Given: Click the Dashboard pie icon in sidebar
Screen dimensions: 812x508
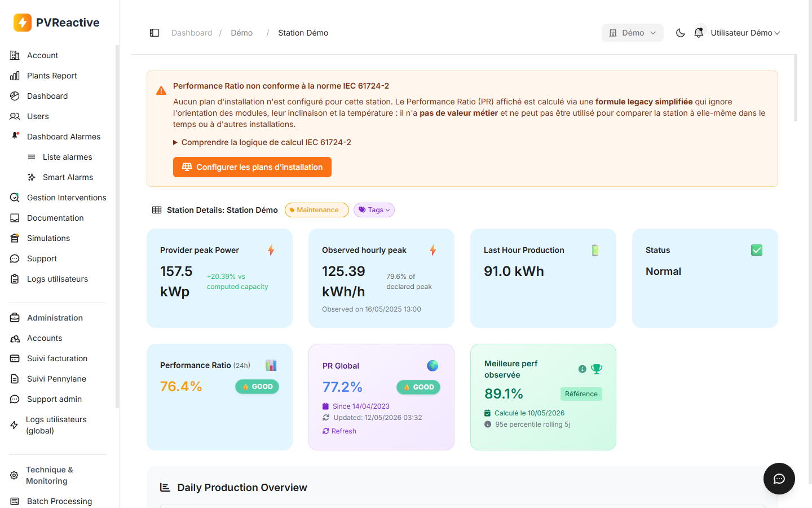Looking at the screenshot, I should click(x=15, y=96).
